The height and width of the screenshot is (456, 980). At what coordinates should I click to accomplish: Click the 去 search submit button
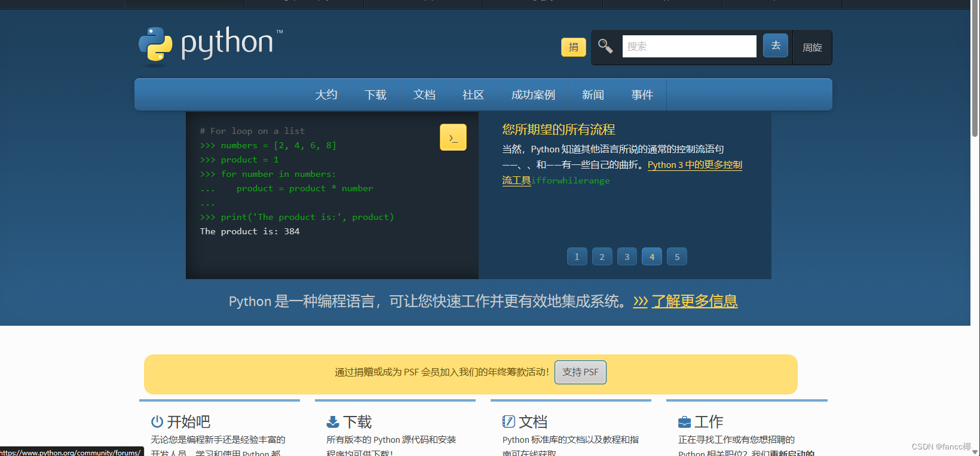pos(776,45)
